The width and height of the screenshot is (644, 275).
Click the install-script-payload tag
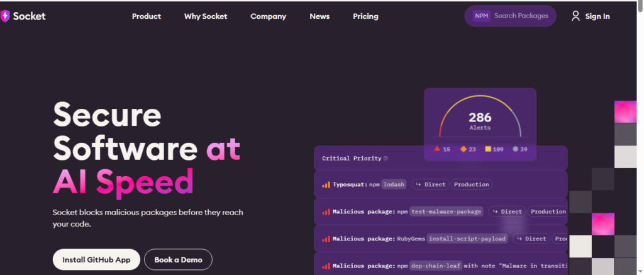pyautogui.click(x=467, y=239)
